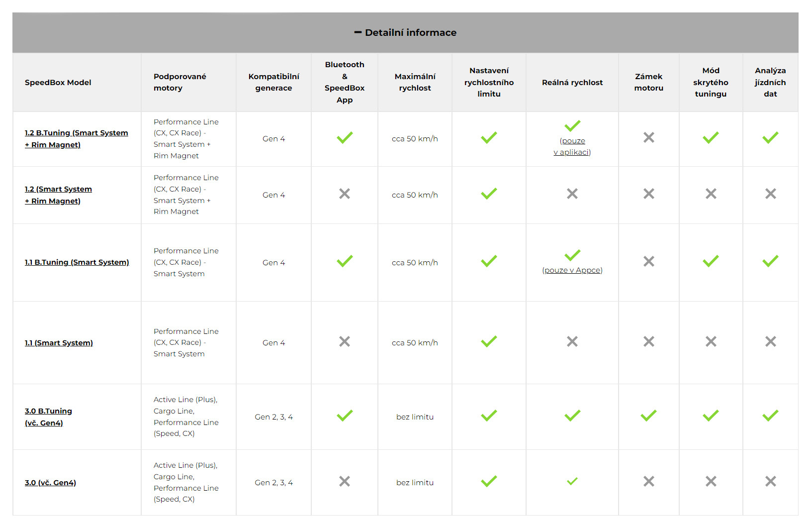812x530 pixels.
Task: Click the (pouze v Appce) note link
Action: [572, 270]
